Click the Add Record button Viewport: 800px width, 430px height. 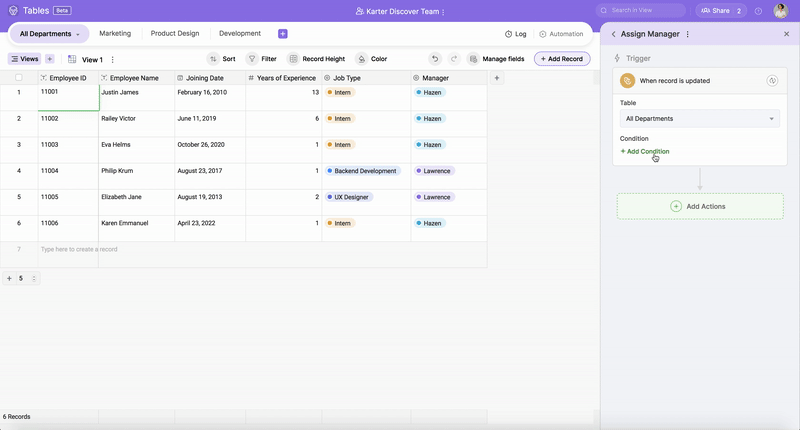[x=562, y=59]
